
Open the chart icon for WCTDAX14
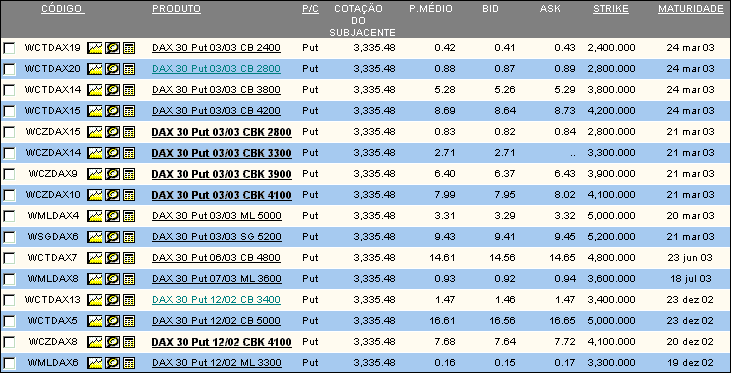click(95, 90)
